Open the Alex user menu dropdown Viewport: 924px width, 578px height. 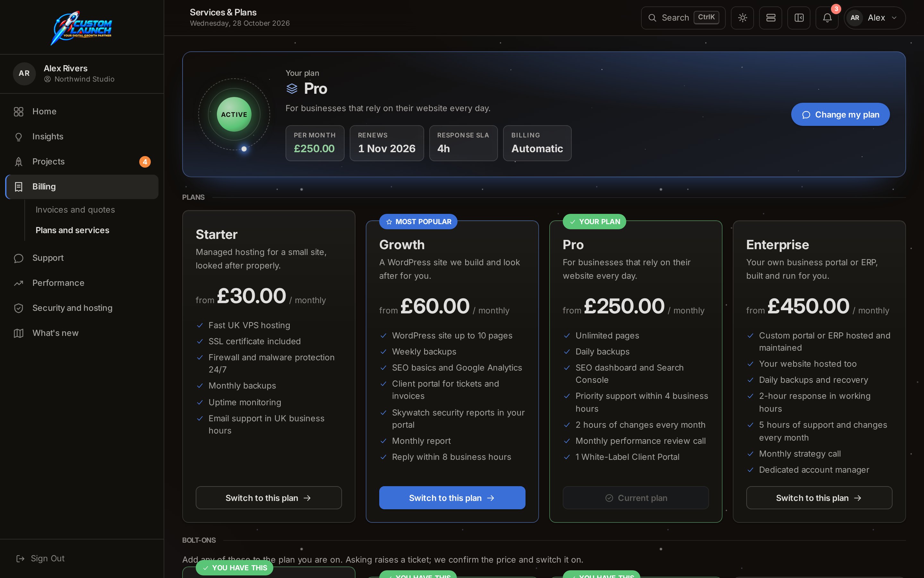(x=874, y=18)
